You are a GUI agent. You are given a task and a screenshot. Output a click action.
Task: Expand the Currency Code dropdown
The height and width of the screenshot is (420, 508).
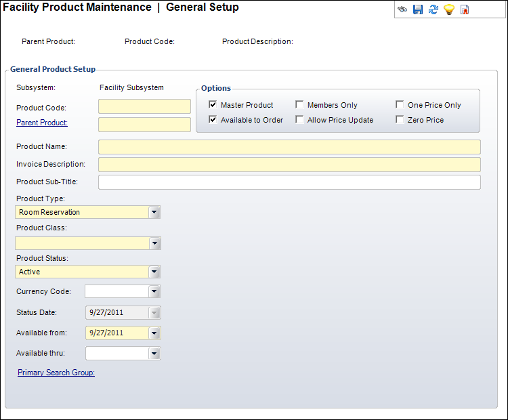(x=155, y=291)
